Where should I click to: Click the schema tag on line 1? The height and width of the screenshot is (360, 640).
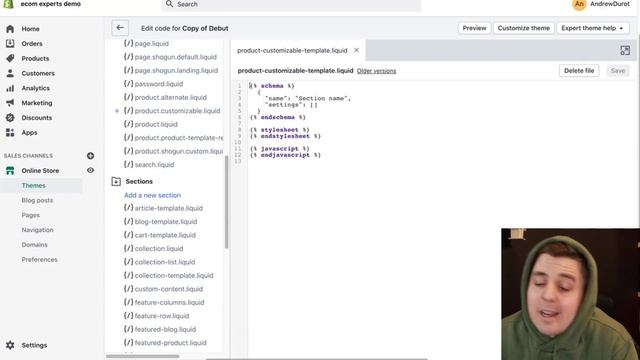click(272, 86)
